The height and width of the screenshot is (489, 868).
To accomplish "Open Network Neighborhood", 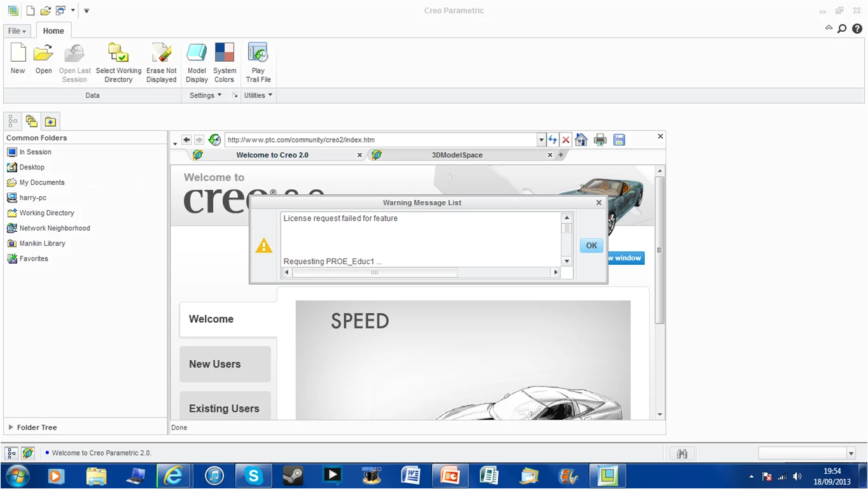I will click(55, 229).
